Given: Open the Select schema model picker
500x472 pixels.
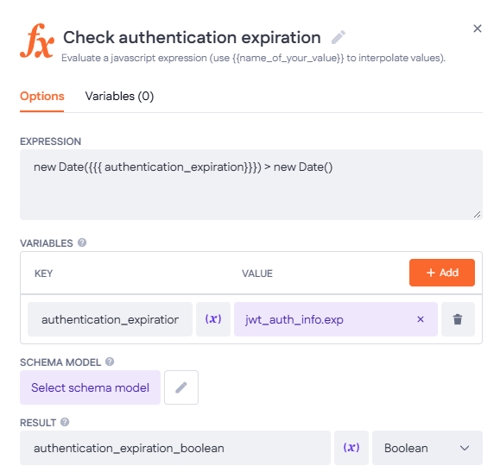Looking at the screenshot, I should [90, 387].
